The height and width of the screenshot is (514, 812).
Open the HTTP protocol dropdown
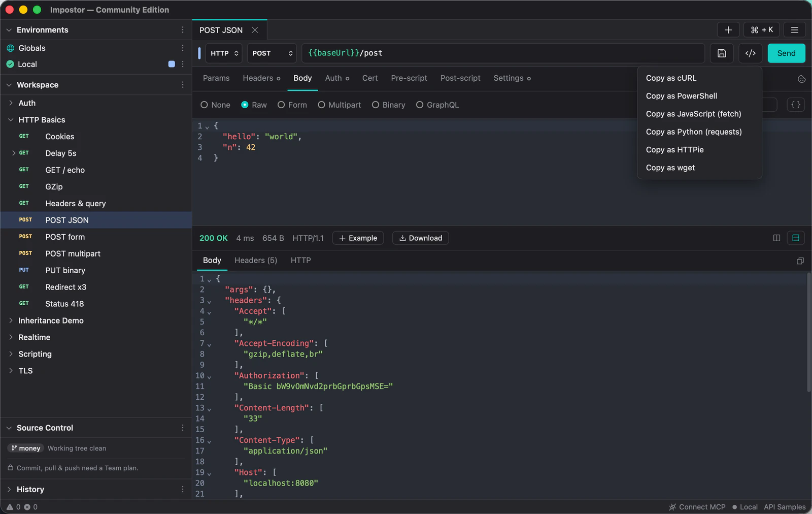coord(224,53)
